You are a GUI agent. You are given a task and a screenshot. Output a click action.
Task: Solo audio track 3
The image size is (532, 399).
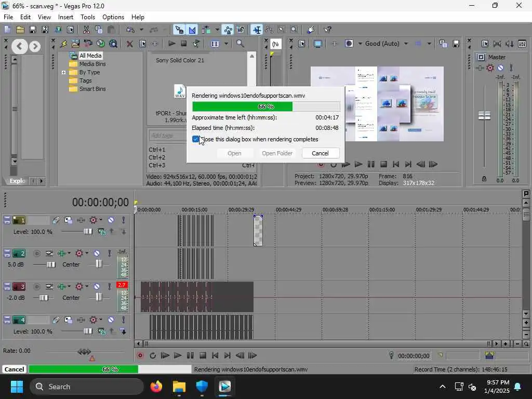pos(109,287)
